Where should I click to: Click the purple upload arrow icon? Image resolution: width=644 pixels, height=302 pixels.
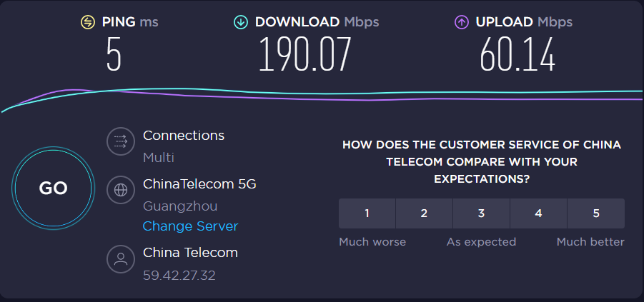coord(461,22)
